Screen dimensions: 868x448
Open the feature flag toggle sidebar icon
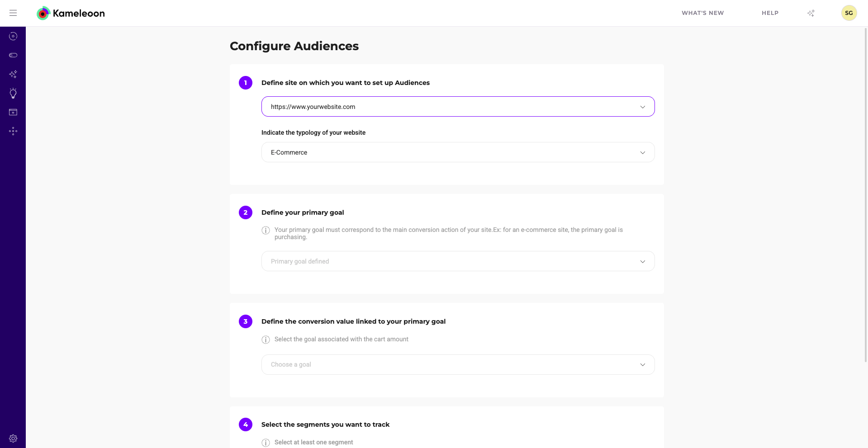[13, 55]
